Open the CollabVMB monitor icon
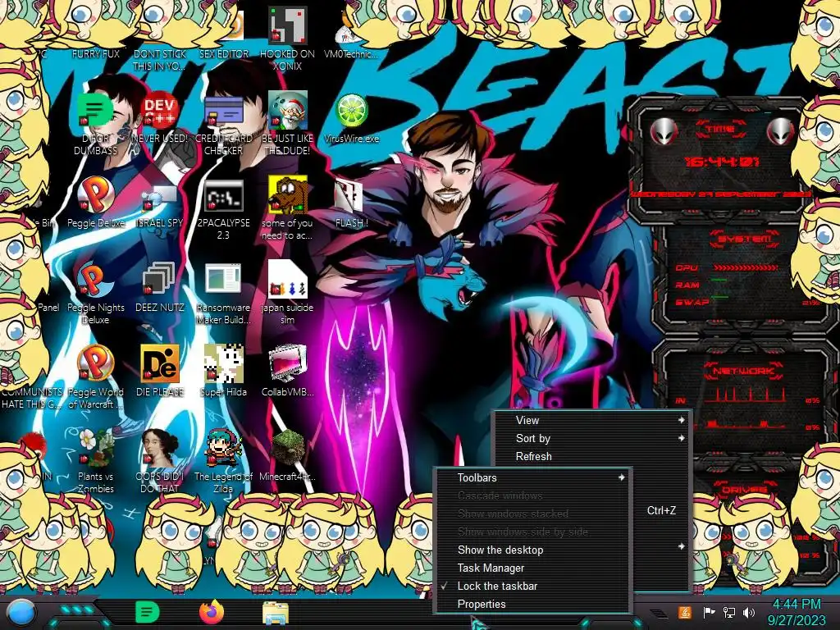 click(288, 363)
